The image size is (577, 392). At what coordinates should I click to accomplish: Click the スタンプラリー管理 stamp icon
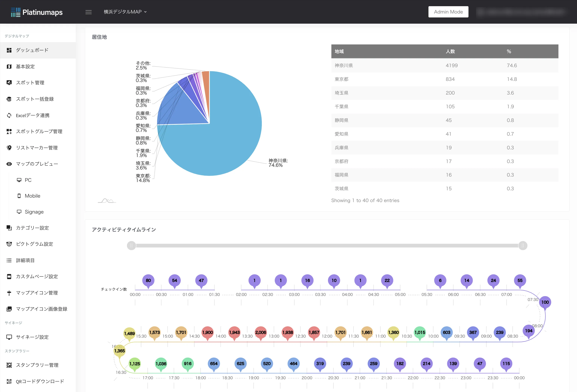coord(9,365)
